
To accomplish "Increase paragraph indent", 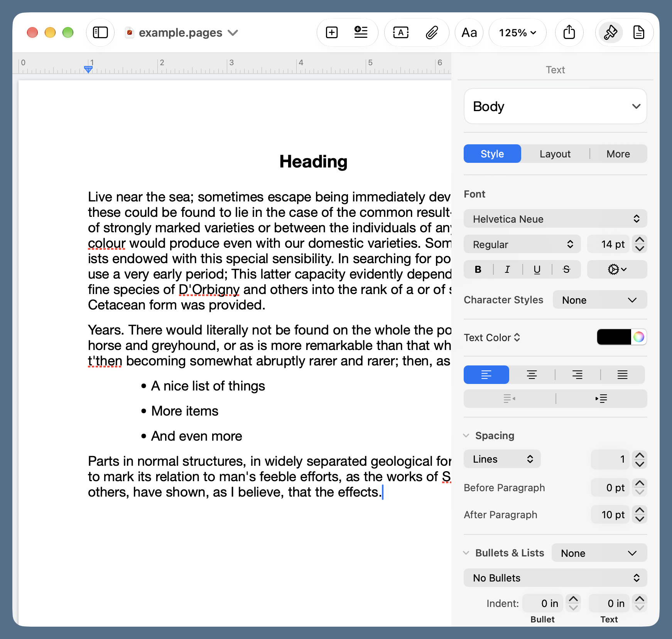I will coord(601,399).
